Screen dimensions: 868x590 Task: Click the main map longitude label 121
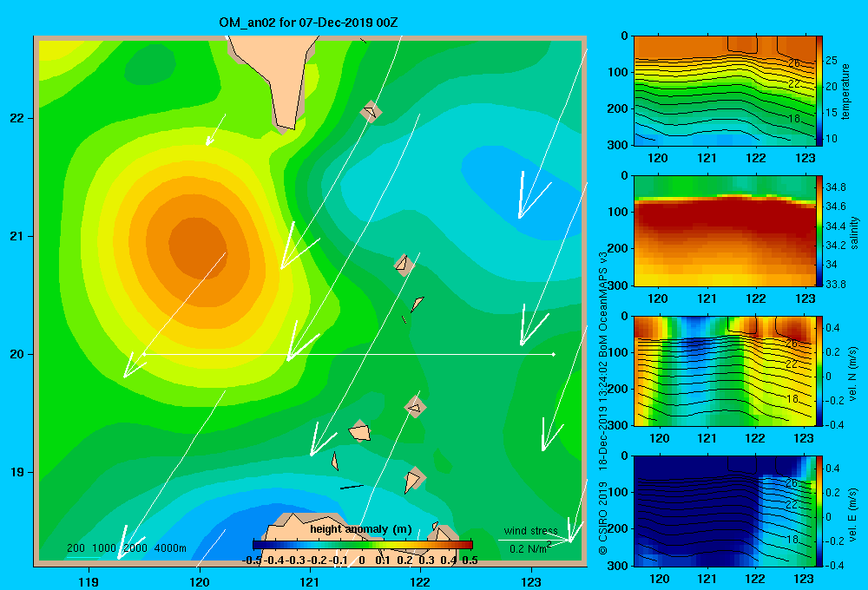(310, 581)
